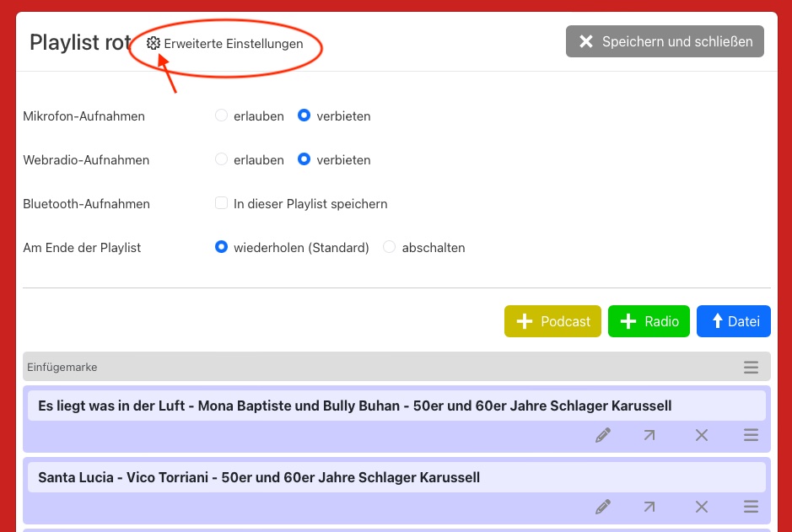Choose 'abschalten' for Am Ende der Playlist
Screen dimensions: 792x532
tap(389, 247)
